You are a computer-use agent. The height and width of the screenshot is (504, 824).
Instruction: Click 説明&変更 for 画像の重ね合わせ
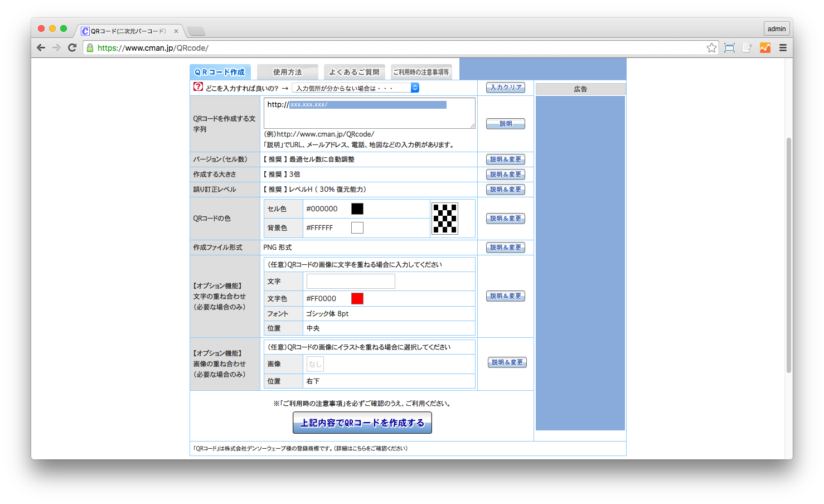tap(507, 362)
